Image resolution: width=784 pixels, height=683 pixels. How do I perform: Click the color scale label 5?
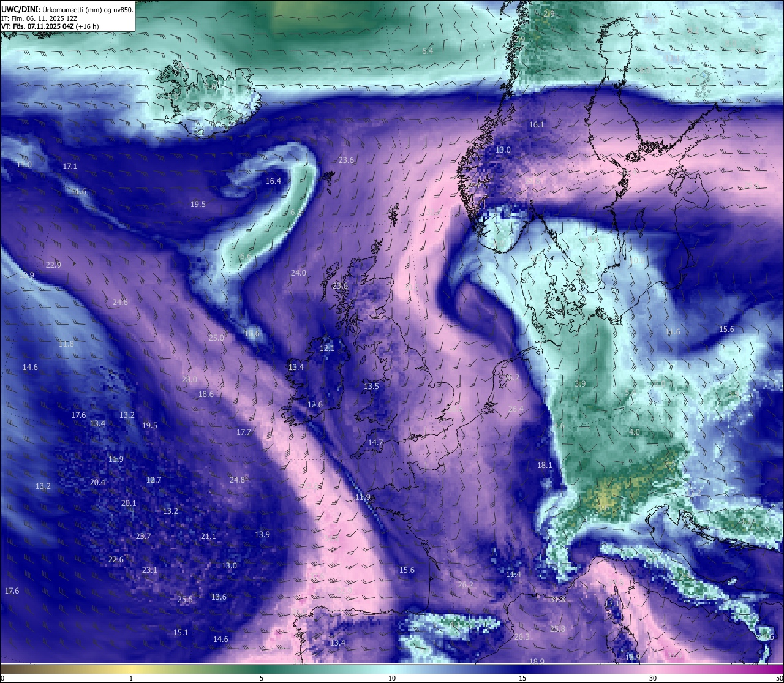262,678
